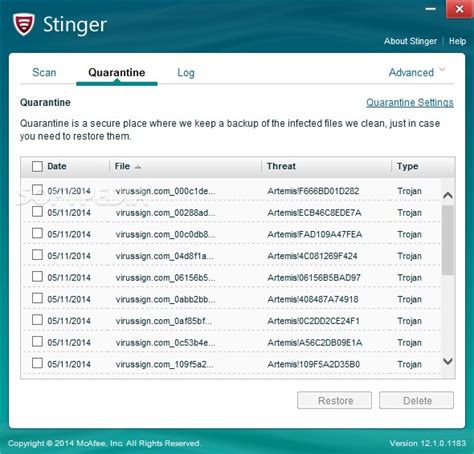Click file name virussign.com_00c0db8...
The height and width of the screenshot is (454, 474).
(x=165, y=235)
